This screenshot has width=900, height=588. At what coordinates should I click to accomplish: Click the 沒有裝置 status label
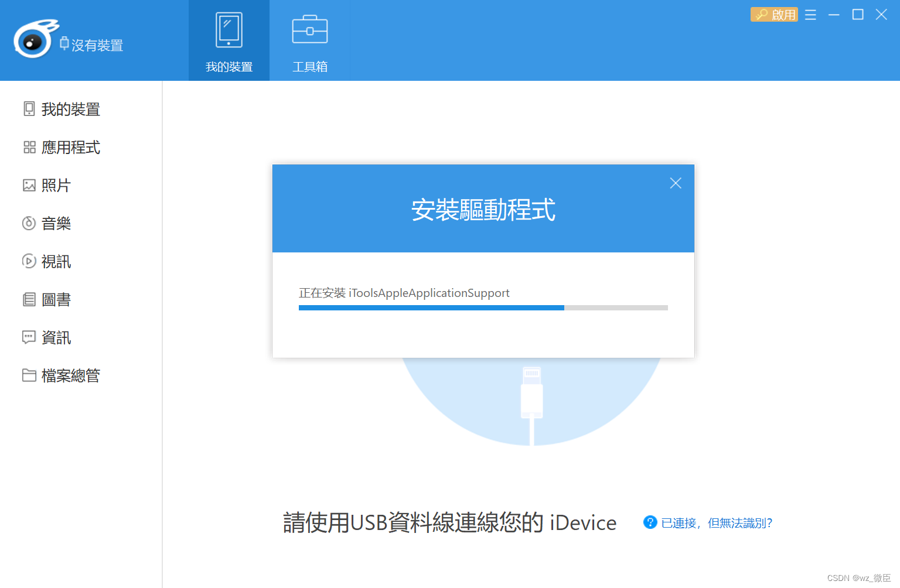coord(97,45)
